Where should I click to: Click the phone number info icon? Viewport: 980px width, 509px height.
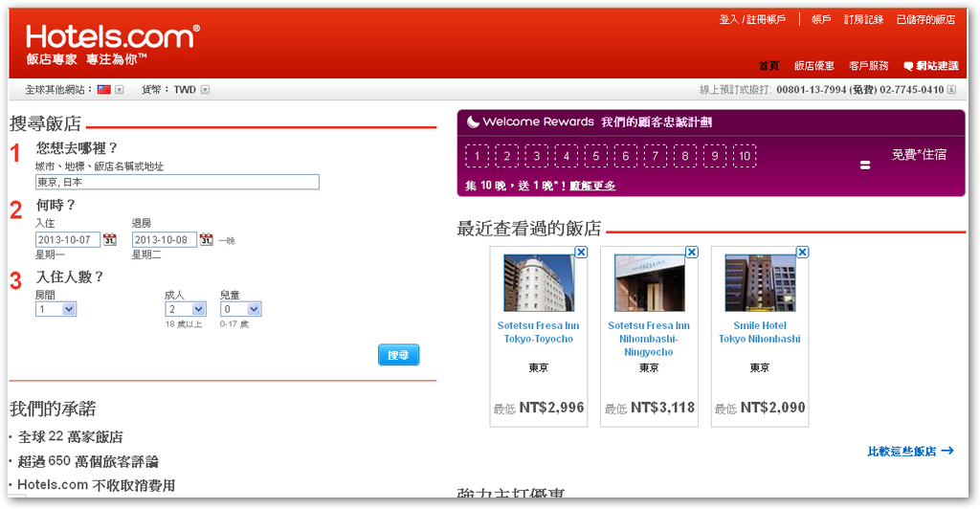pos(951,89)
